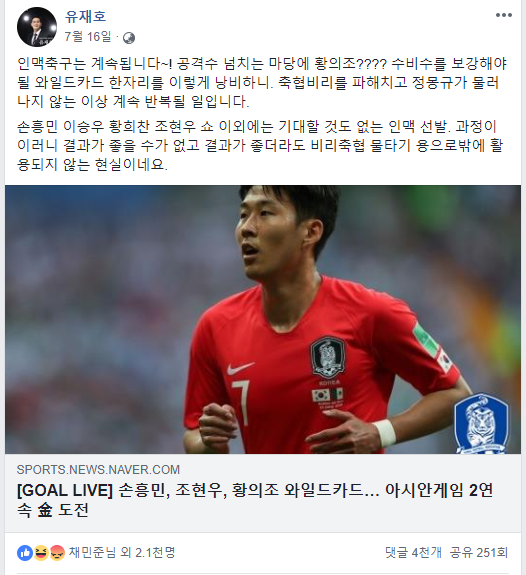Click the second paragraph starting 손흥민 이승우
The width and height of the screenshot is (526, 575).
260,146
